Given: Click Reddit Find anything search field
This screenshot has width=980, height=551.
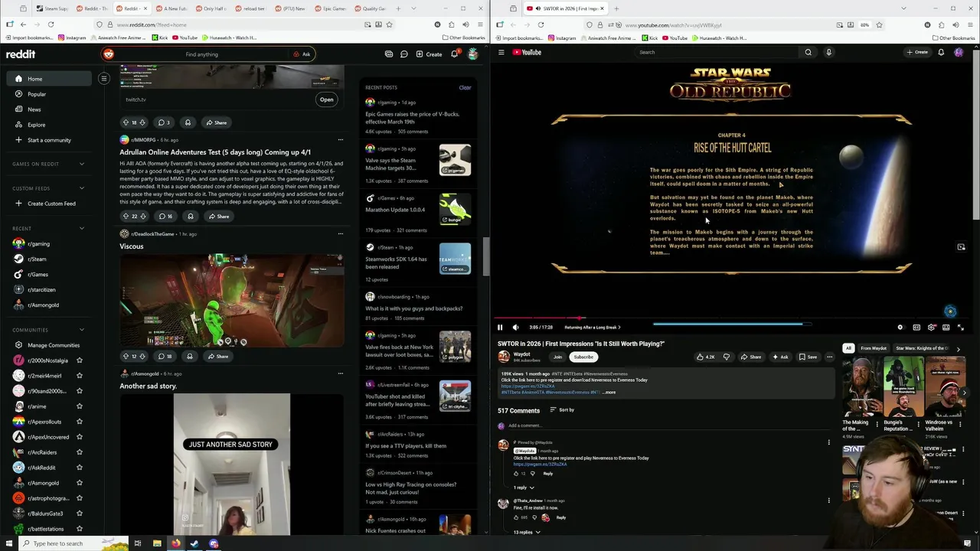Looking at the screenshot, I should (201, 54).
